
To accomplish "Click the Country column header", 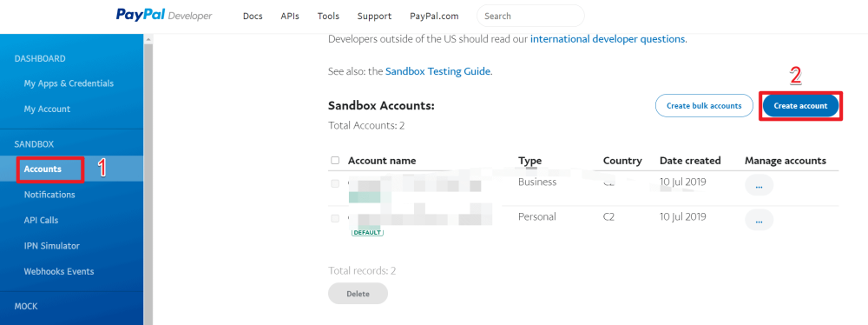I will (622, 161).
